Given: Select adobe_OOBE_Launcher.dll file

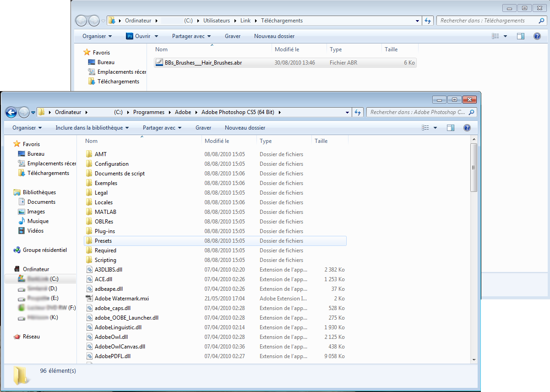Looking at the screenshot, I should coord(126,318).
